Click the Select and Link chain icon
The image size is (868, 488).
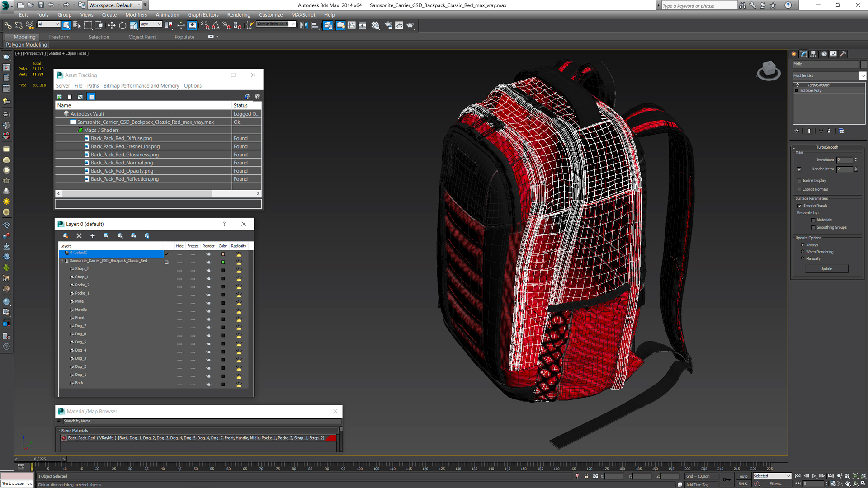click(8, 26)
